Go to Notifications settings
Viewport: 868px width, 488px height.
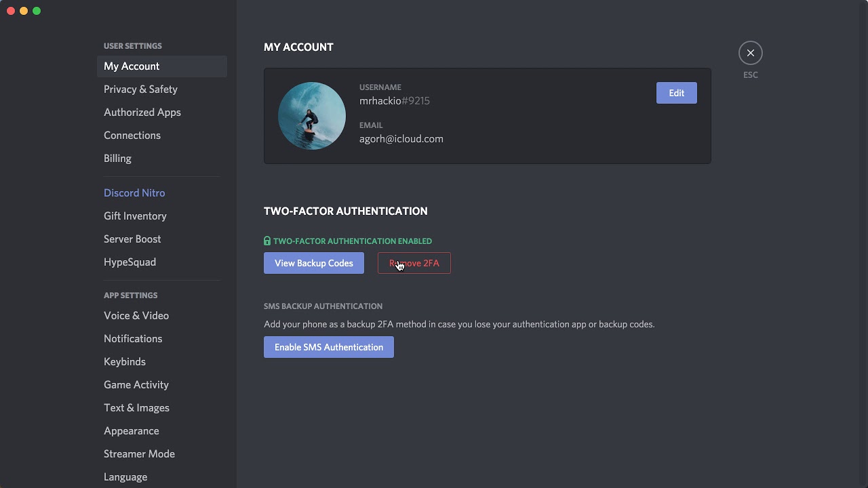tap(161, 339)
